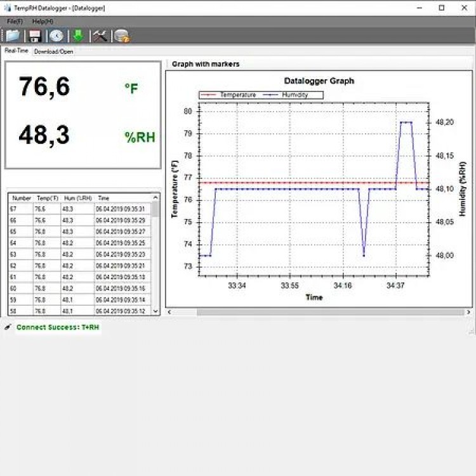Click the table's scroll up arrow
Viewport: 476px width, 476px height.
(155, 197)
